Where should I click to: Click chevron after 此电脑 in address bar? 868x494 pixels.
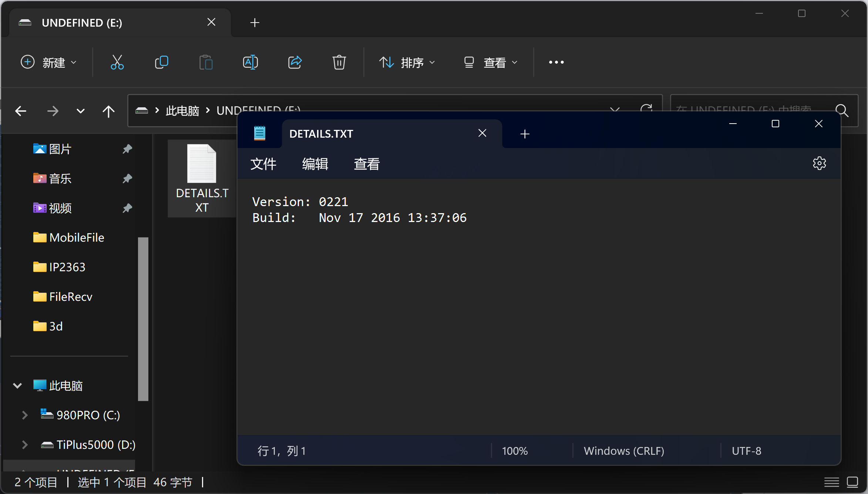[x=208, y=110]
